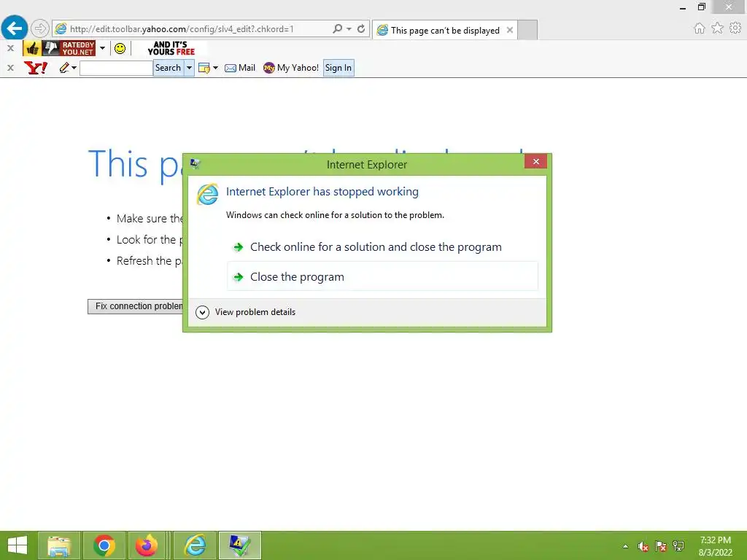Click the Sign In toolbar button
Screen dimensions: 747x560
[338, 68]
